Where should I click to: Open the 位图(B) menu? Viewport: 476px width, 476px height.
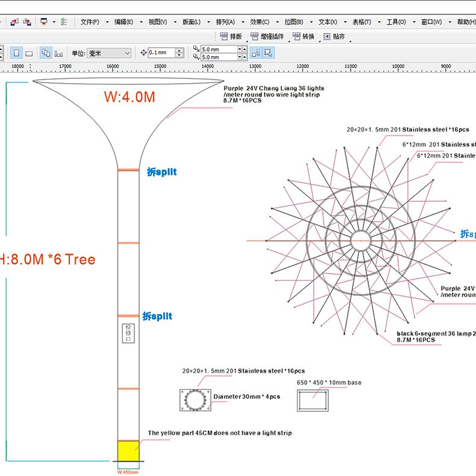[x=294, y=22]
